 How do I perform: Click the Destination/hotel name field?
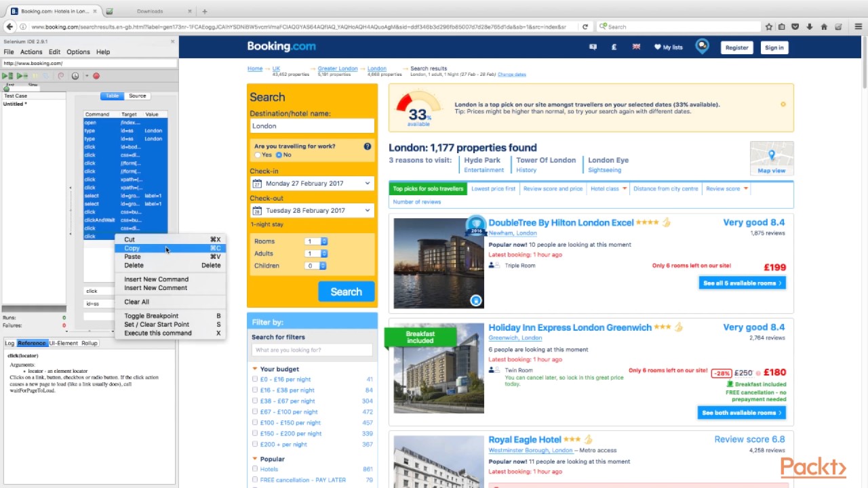pyautogui.click(x=312, y=126)
